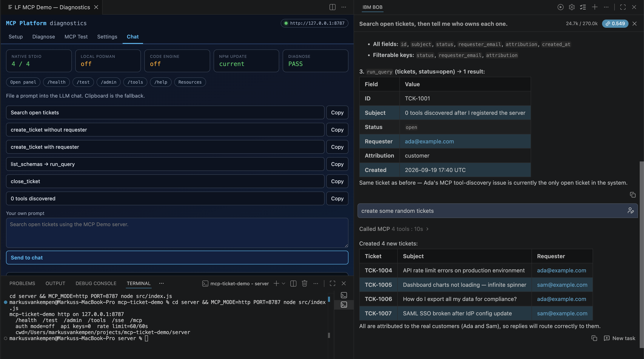This screenshot has width=644, height=359.
Task: Click the edit icon on the 'create some random tickets' message
Action: (x=630, y=211)
